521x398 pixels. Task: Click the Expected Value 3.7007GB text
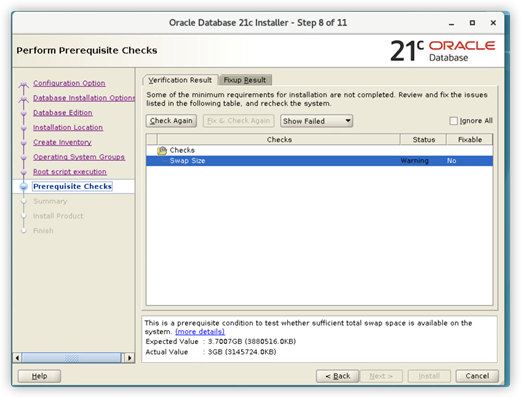[252, 341]
